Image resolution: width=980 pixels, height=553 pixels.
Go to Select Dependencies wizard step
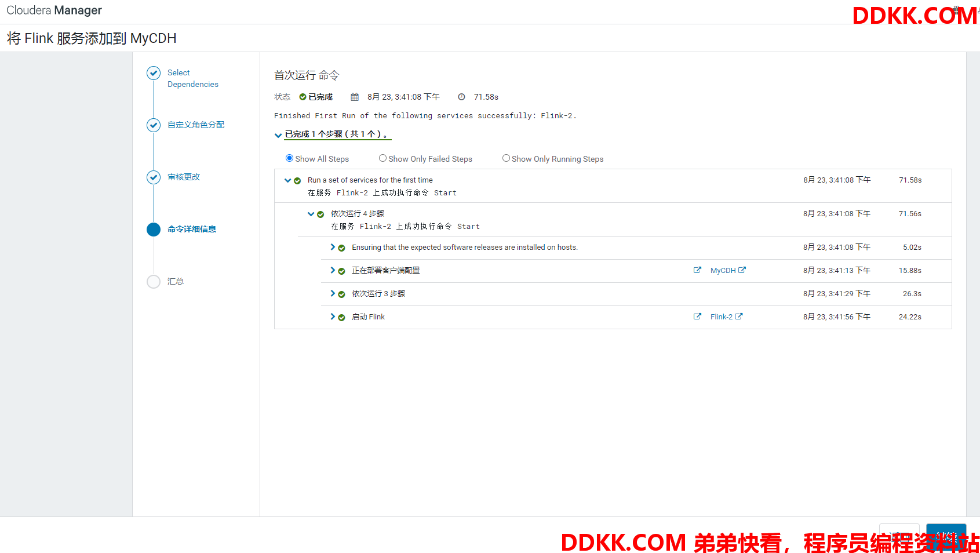pos(193,78)
